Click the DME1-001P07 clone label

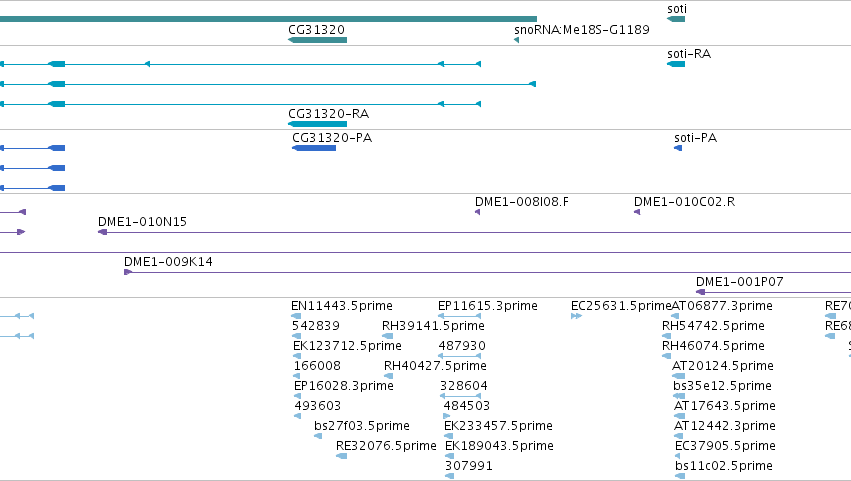coord(740,282)
